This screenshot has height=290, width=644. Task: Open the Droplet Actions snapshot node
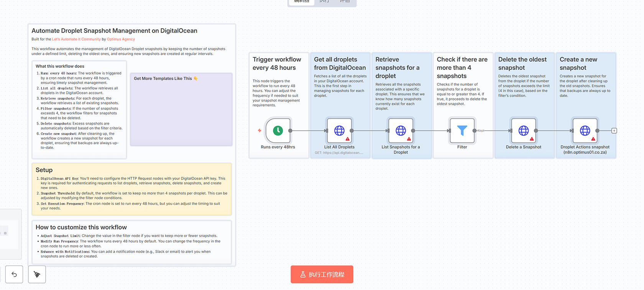click(585, 131)
